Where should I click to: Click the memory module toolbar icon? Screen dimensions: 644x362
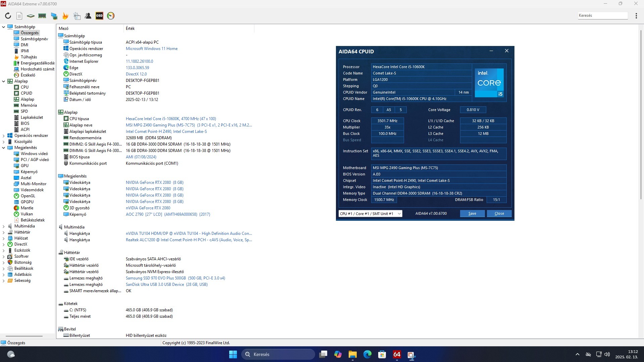click(42, 16)
